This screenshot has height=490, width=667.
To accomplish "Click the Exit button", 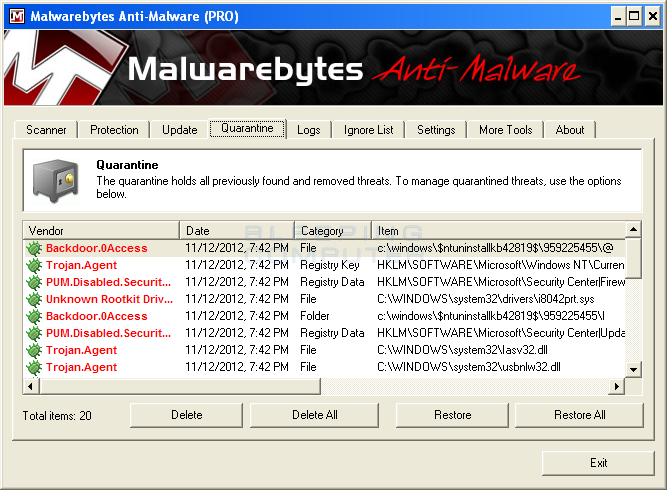I will click(x=598, y=463).
